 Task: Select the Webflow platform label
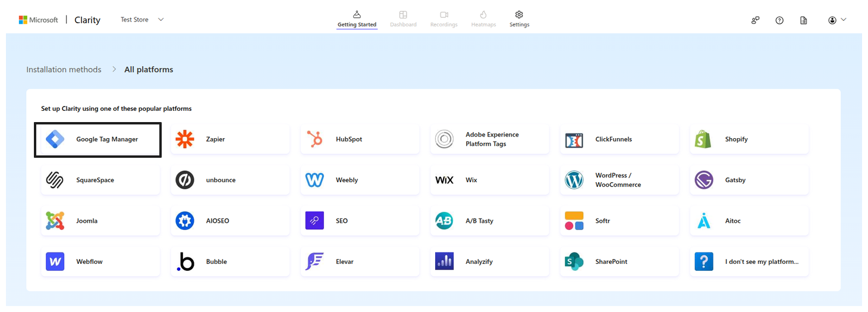[89, 261]
